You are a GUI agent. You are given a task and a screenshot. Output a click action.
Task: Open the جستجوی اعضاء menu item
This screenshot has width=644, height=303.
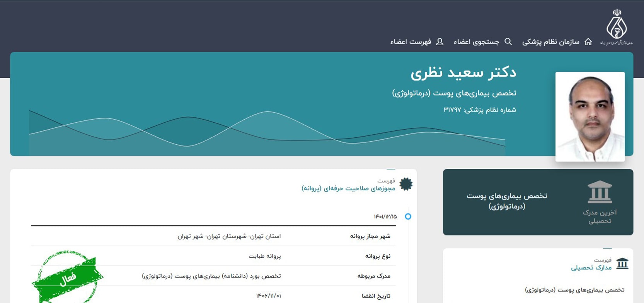pyautogui.click(x=476, y=41)
